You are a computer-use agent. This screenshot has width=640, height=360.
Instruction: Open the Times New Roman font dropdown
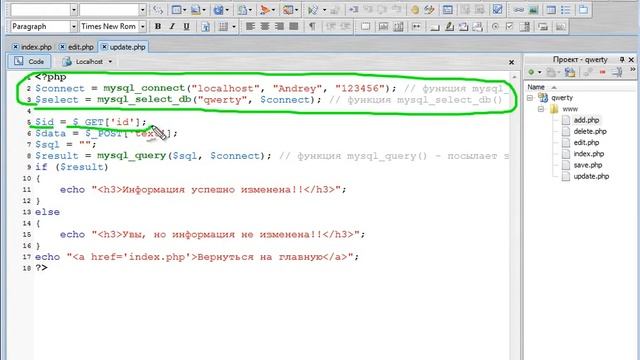tap(142, 27)
